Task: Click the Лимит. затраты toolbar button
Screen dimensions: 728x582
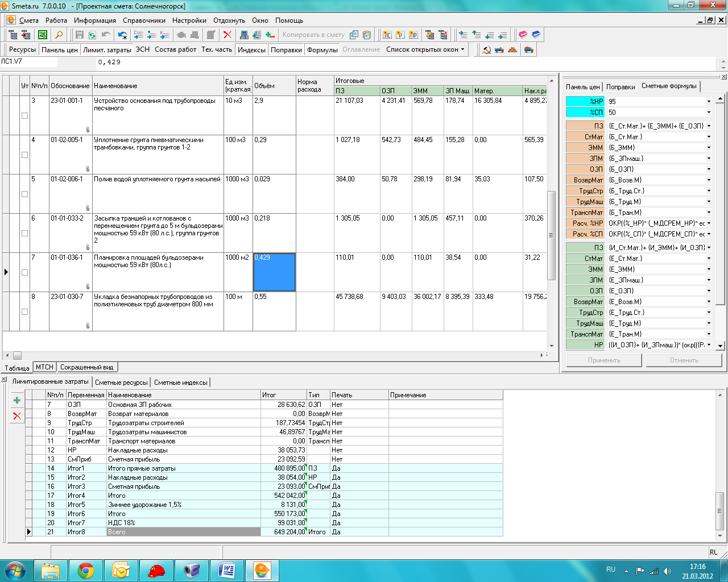Action: tap(107, 50)
